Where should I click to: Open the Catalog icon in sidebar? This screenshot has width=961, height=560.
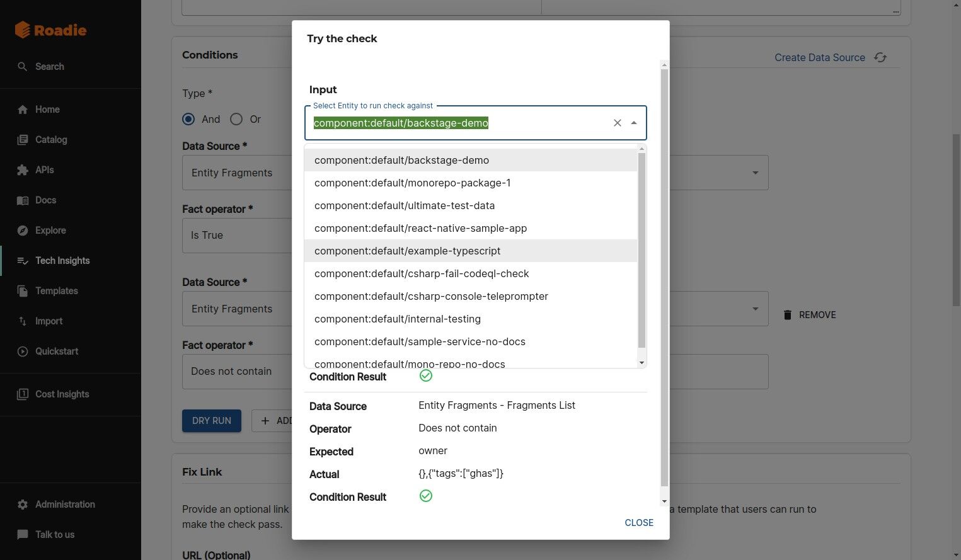point(23,140)
